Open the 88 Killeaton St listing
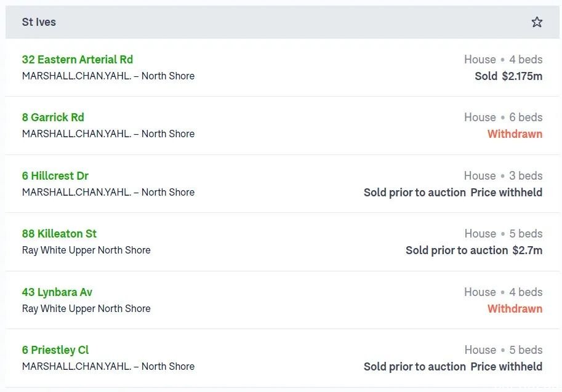The image size is (562, 392). click(x=59, y=234)
